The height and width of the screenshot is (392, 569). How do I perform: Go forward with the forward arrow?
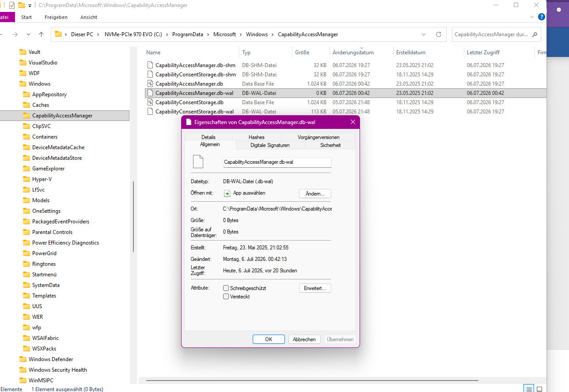point(15,34)
